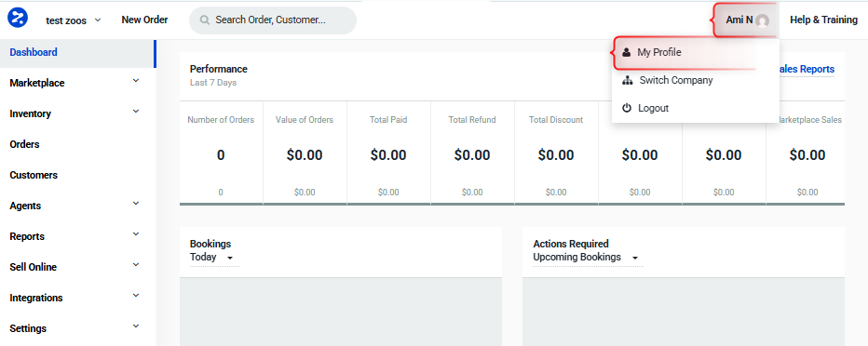The width and height of the screenshot is (868, 346).
Task: Open the Sales Reports link
Action: click(x=807, y=69)
